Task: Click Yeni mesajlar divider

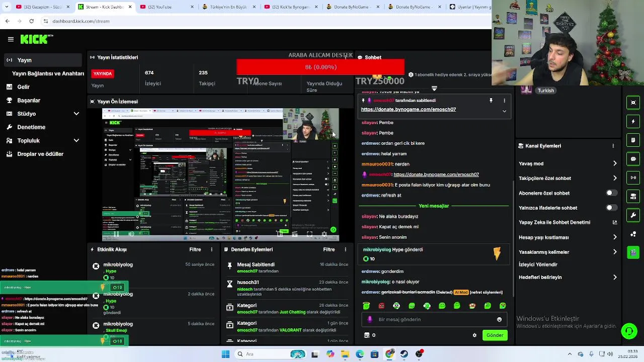Action: pyautogui.click(x=434, y=206)
